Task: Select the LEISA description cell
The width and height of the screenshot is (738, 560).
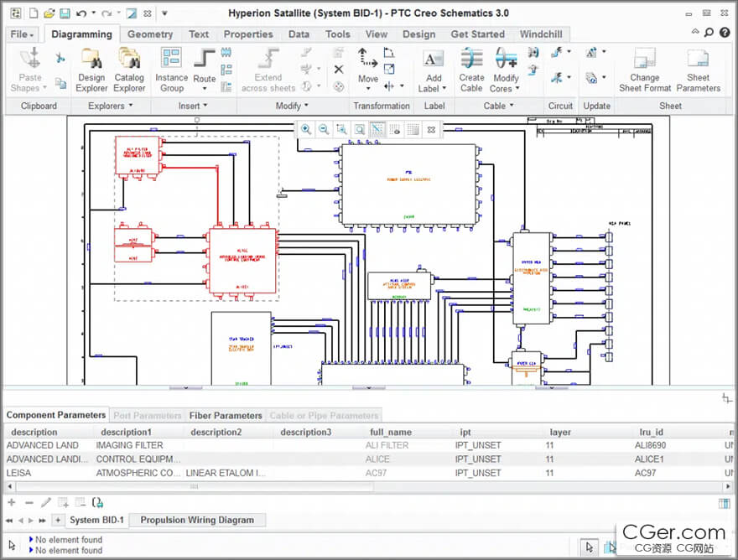Action: tap(18, 473)
